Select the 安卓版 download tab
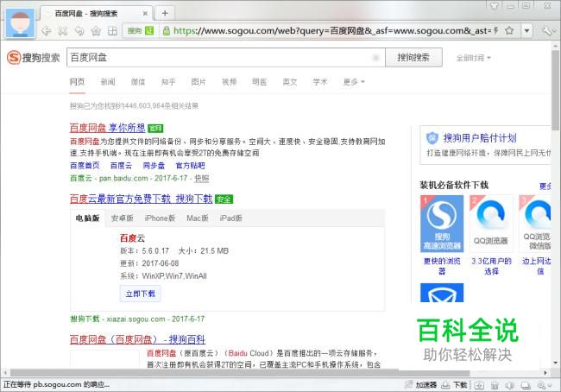 123,218
